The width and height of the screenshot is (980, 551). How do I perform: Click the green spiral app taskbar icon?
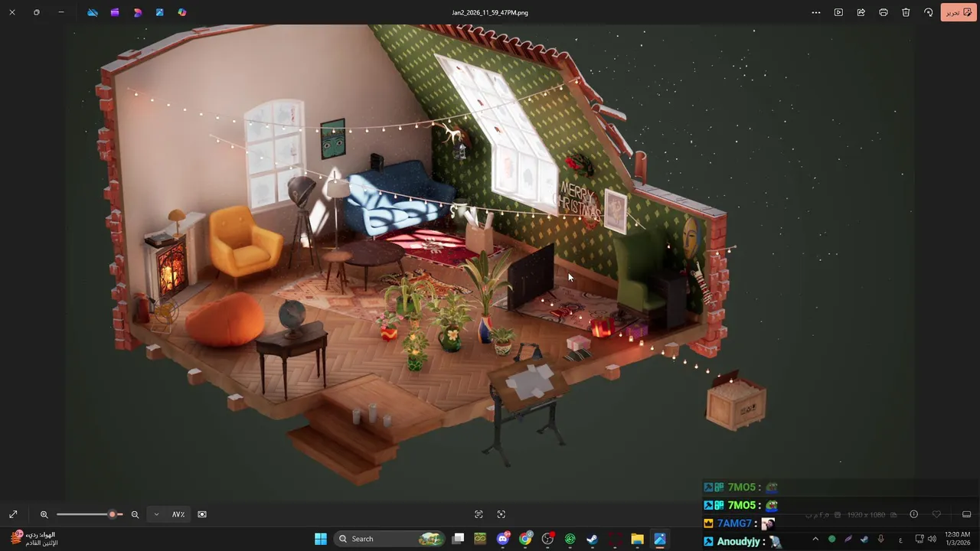point(570,539)
